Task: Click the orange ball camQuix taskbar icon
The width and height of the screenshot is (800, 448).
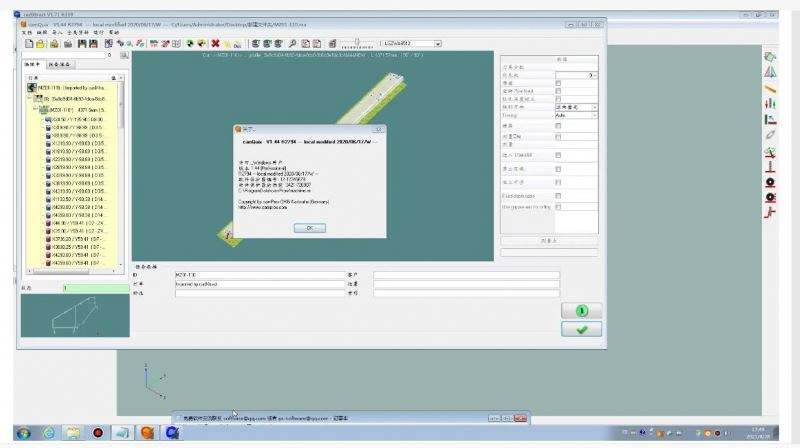Action: [147, 433]
